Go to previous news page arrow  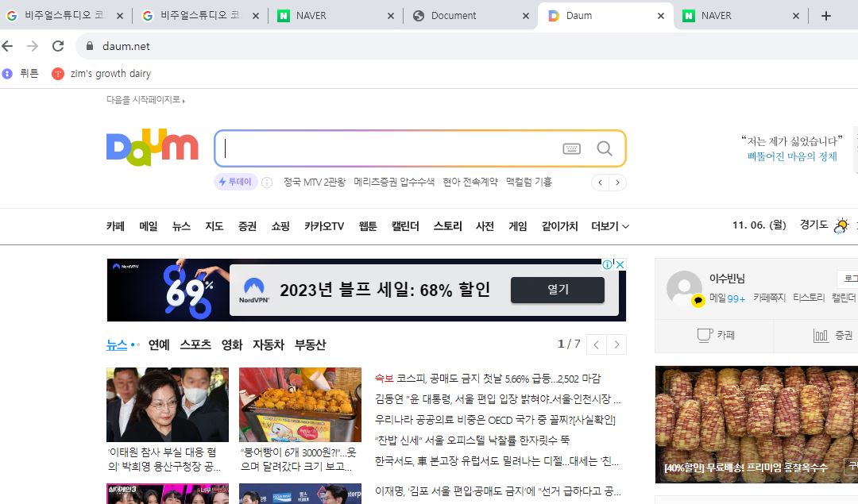click(x=597, y=344)
